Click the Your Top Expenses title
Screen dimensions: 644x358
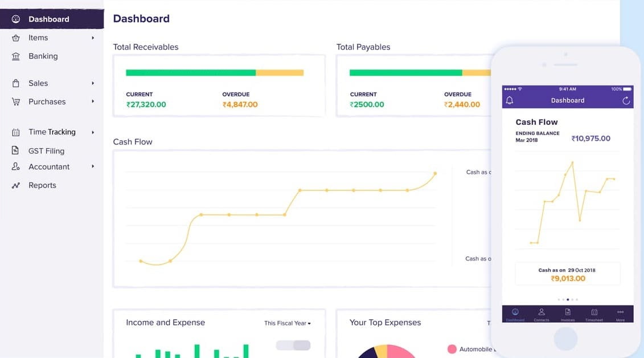385,322
